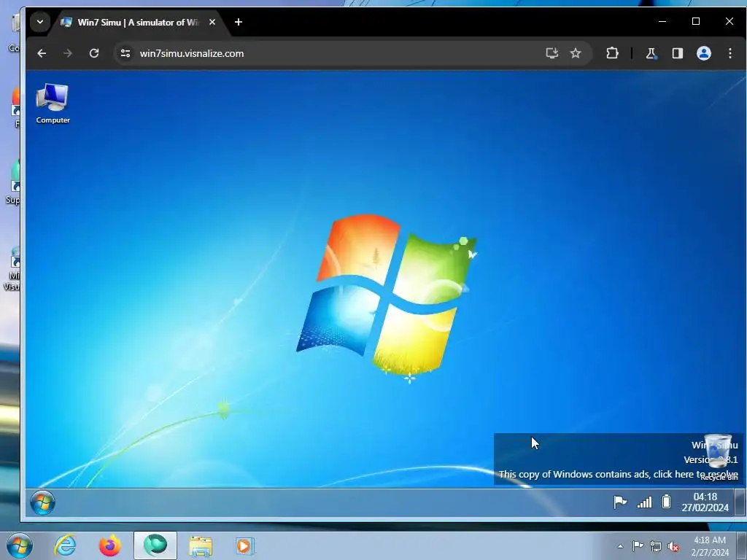Open the simulator Start menu orb
The image size is (747, 560).
click(x=42, y=502)
